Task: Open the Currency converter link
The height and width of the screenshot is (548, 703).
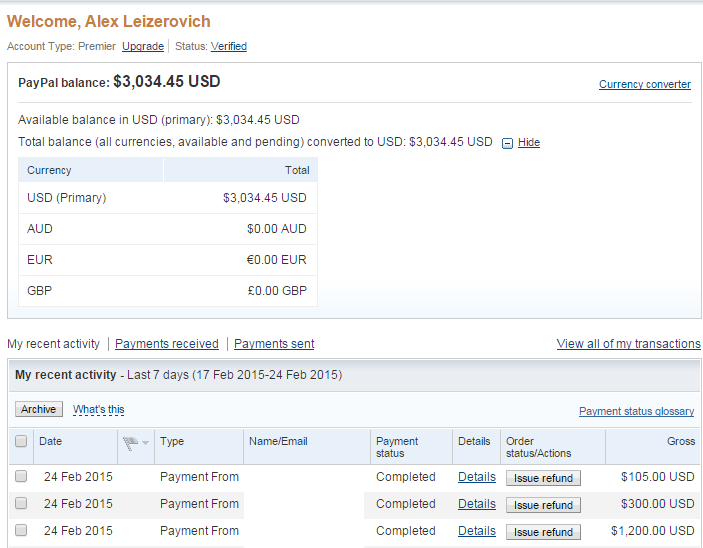Action: tap(645, 84)
